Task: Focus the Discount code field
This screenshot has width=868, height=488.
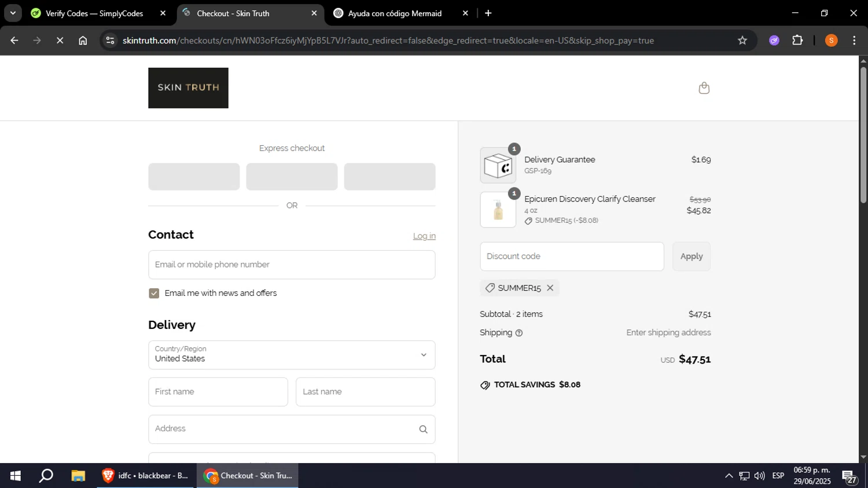Action: coord(572,256)
